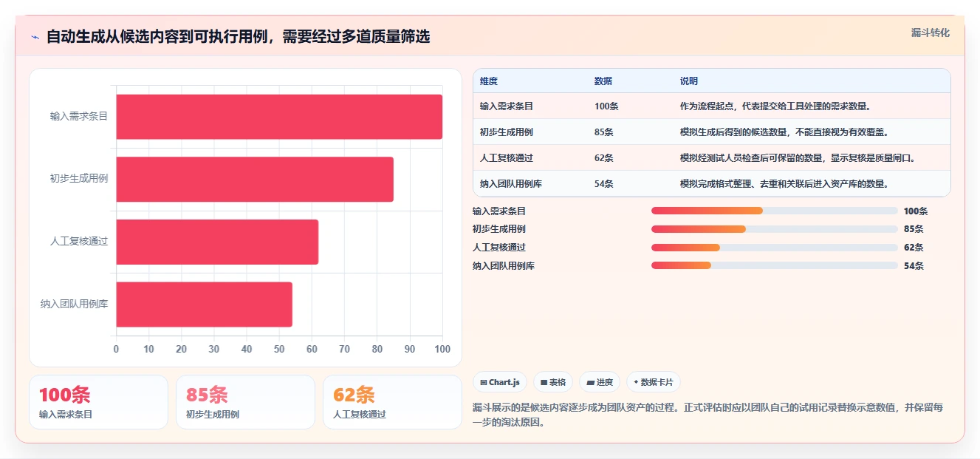Viewport: 980px width, 459px height.
Task: Select the 数据卡片 chip
Action: 653,382
